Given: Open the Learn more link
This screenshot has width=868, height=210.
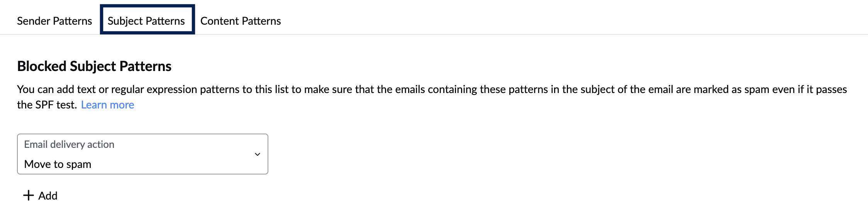Looking at the screenshot, I should (x=107, y=105).
